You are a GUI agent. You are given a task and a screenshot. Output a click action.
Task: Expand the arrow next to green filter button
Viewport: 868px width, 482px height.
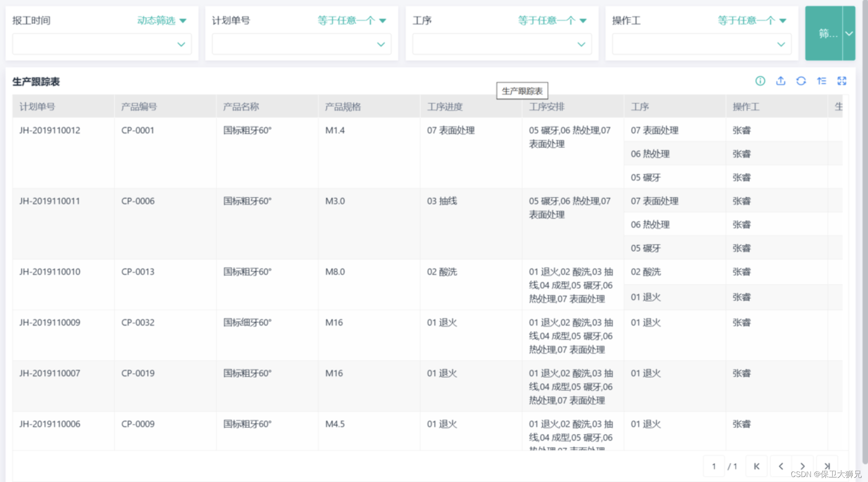(849, 33)
